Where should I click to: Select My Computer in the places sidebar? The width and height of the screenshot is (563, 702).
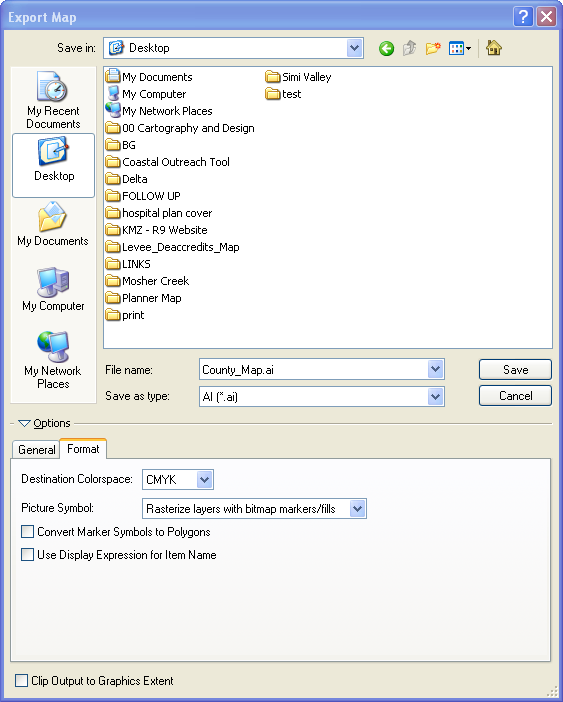pyautogui.click(x=53, y=290)
